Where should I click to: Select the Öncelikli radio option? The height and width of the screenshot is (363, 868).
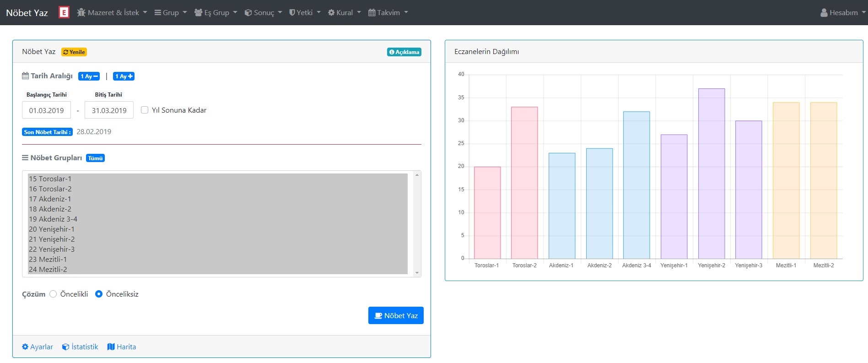[53, 294]
